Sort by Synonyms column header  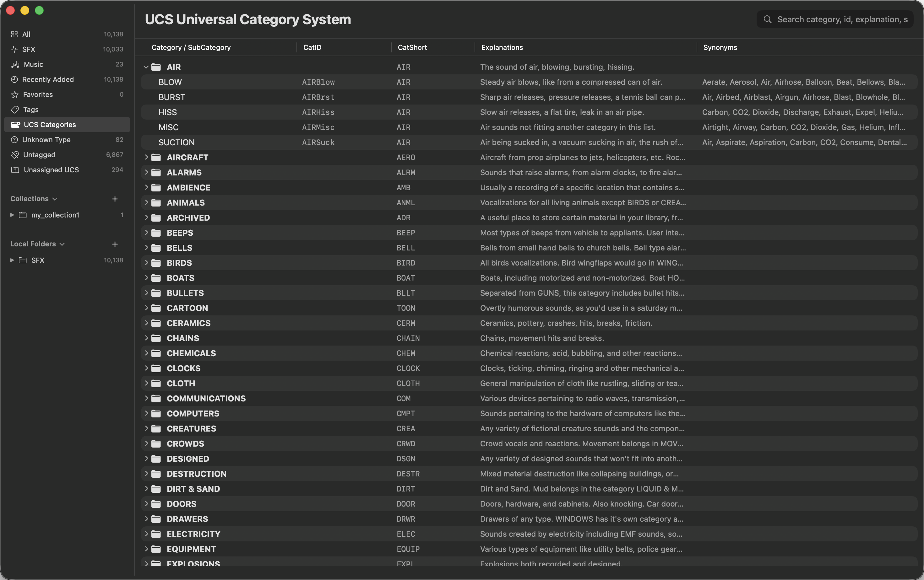tap(720, 47)
